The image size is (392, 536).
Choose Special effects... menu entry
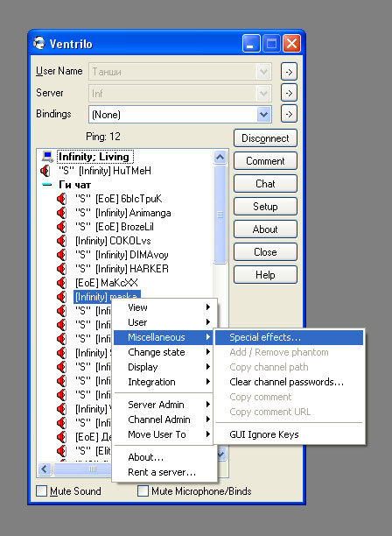coord(290,337)
